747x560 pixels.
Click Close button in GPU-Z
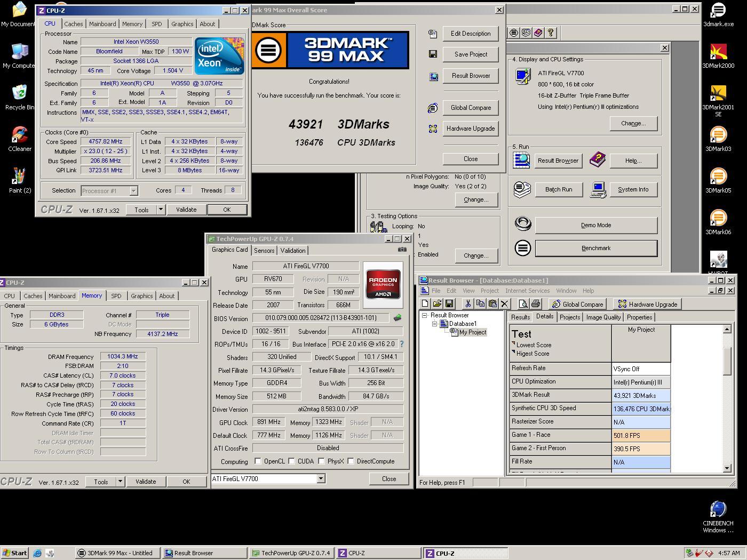(x=389, y=479)
